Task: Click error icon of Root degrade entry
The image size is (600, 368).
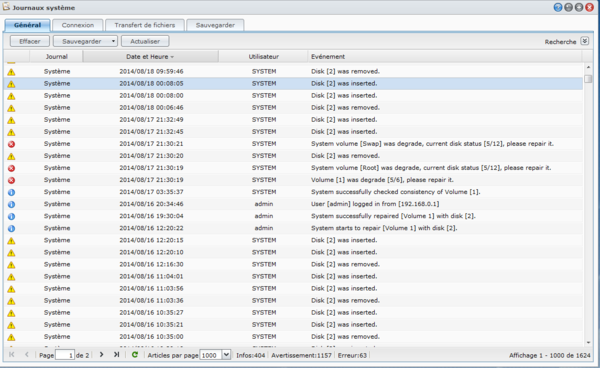Action: tap(11, 168)
